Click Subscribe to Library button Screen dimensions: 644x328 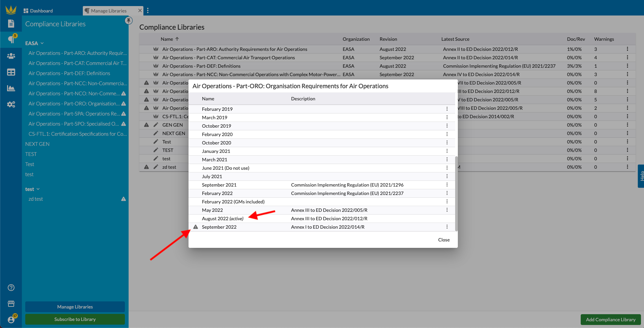pos(75,319)
